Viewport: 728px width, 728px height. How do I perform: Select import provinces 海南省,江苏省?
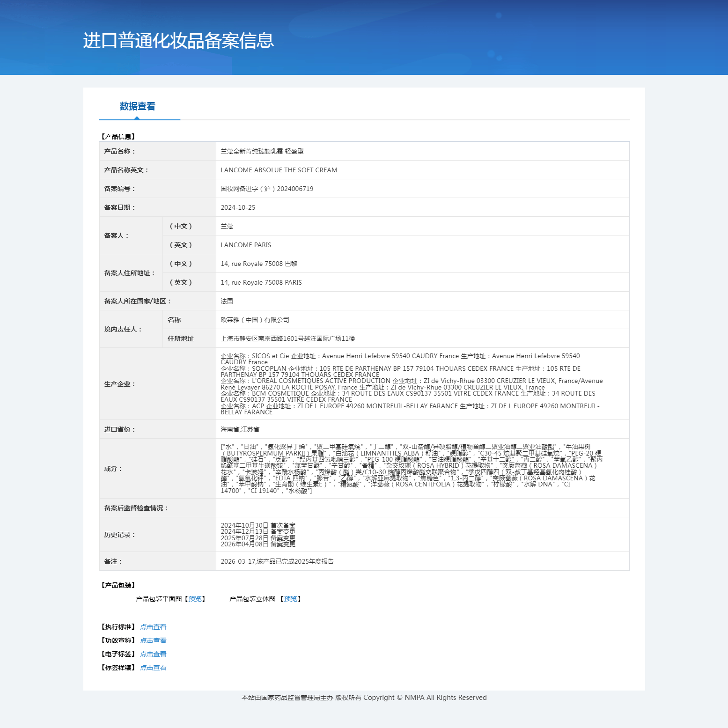coord(240,429)
